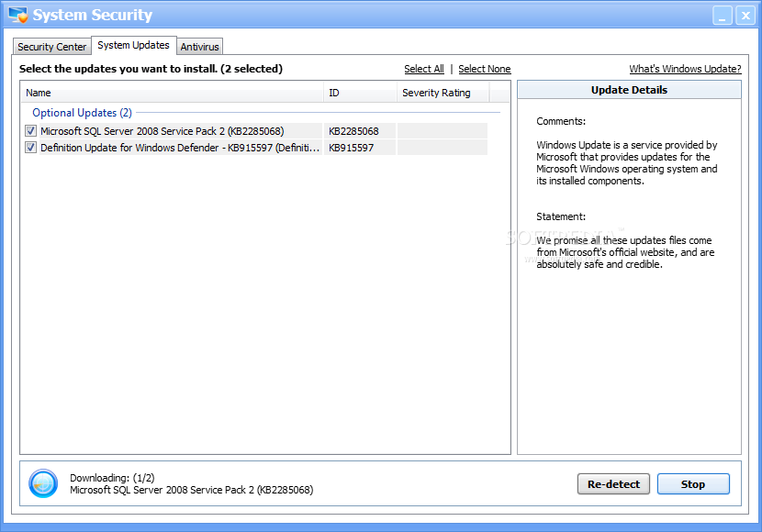Uncheck Microsoft SQL Server 2008 Service Pack 2 checkbox
762x532 pixels.
coord(30,130)
